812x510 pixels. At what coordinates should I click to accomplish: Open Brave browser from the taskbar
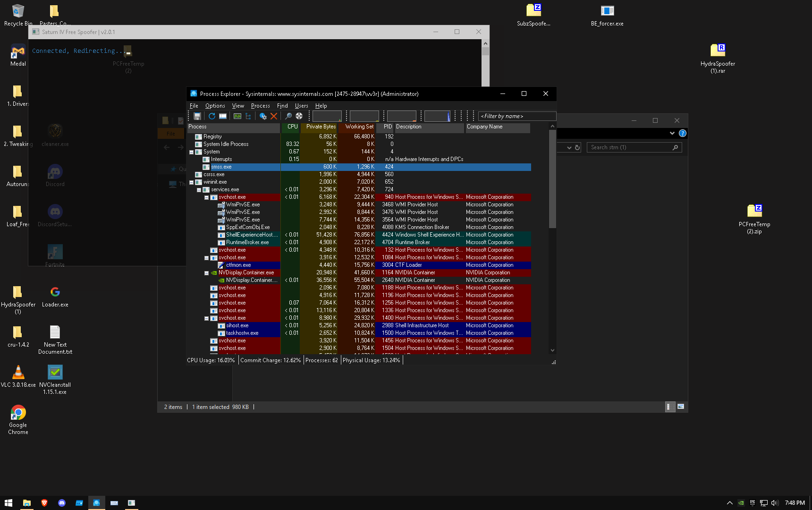click(44, 503)
